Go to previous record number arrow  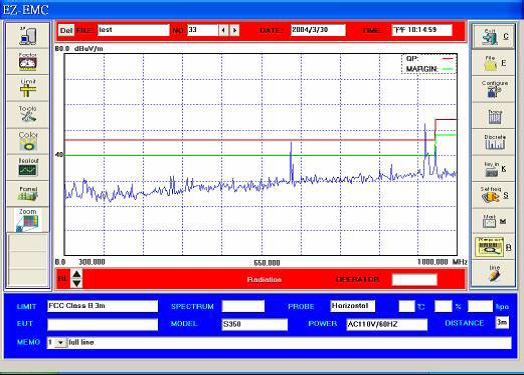224,30
